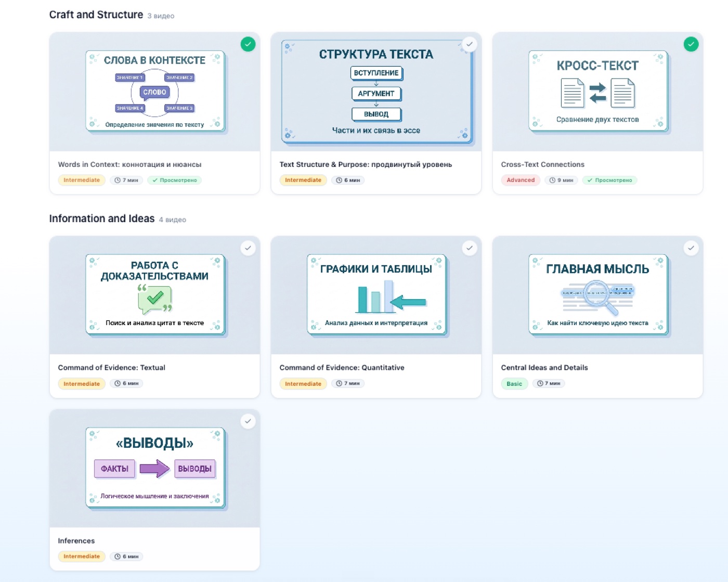Image resolution: width=728 pixels, height=582 pixels.
Task: Mark Command of Evidence: Quantitative as watched
Action: (x=470, y=248)
